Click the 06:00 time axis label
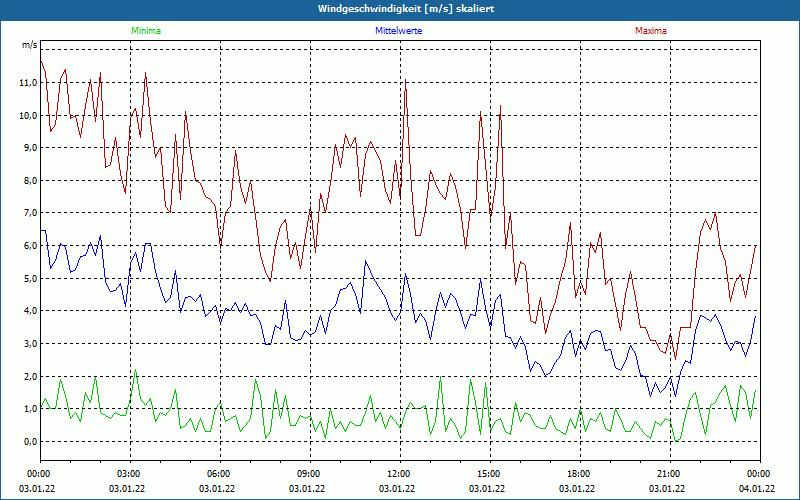The height and width of the screenshot is (500, 800). click(x=220, y=474)
